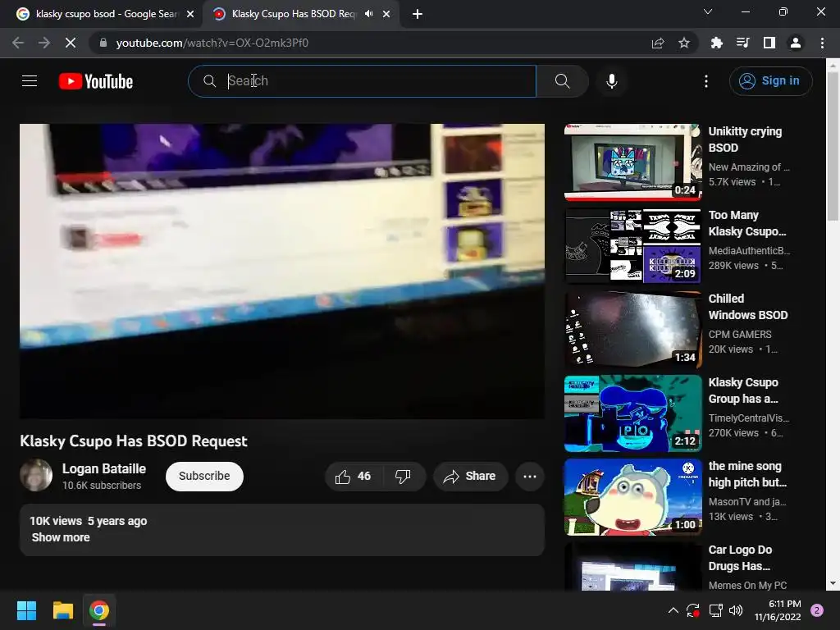Viewport: 840px width, 630px height.
Task: Click the page vertical scrollbar
Action: (833, 145)
